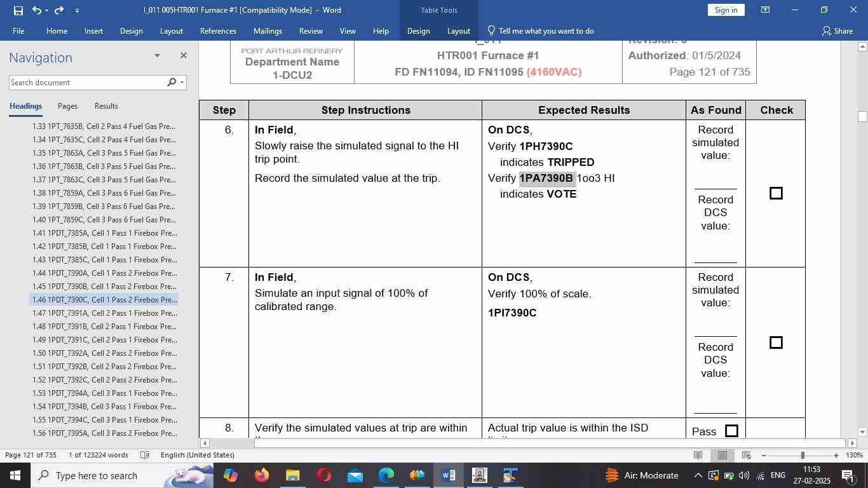Click the zoom in plus button
868x488 pixels.
coord(836,455)
